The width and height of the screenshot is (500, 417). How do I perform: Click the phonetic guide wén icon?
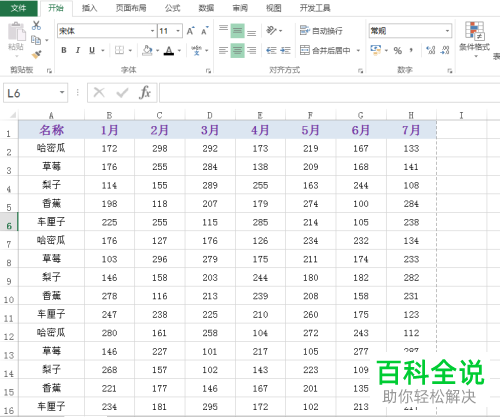196,50
